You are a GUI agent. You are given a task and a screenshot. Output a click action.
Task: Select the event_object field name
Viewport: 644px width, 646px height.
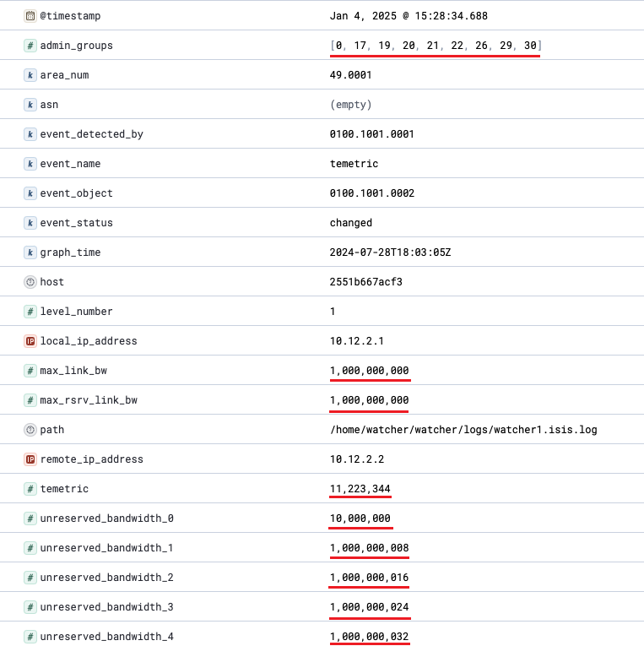76,193
